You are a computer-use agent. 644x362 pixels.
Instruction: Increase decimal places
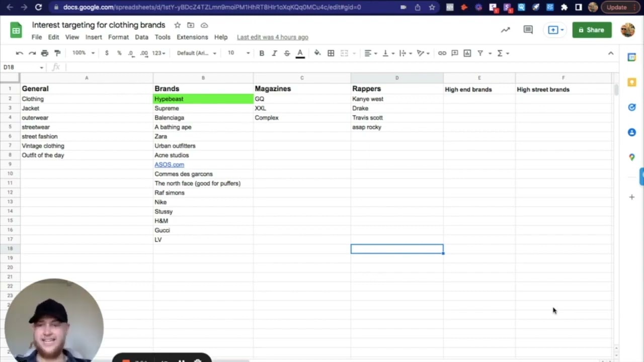(144, 53)
